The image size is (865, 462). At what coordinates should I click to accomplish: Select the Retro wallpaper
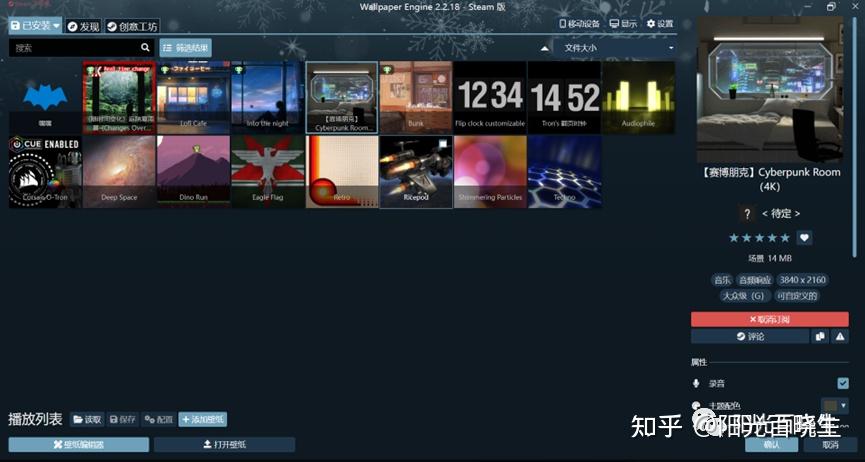[x=342, y=172]
